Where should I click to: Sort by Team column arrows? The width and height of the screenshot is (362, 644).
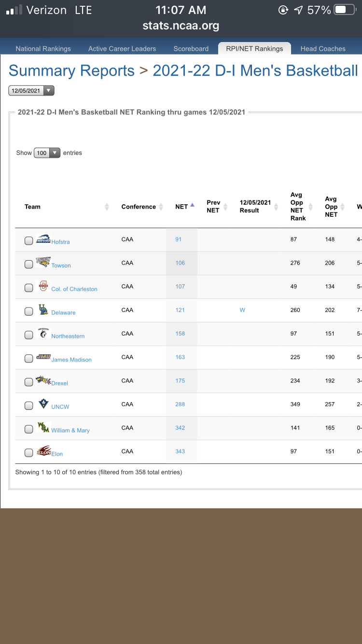click(107, 207)
